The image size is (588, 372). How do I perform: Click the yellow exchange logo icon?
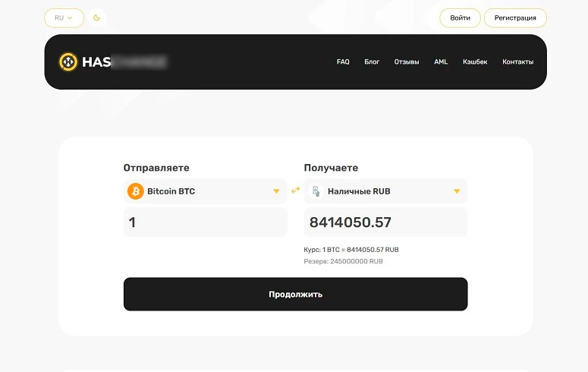(68, 61)
